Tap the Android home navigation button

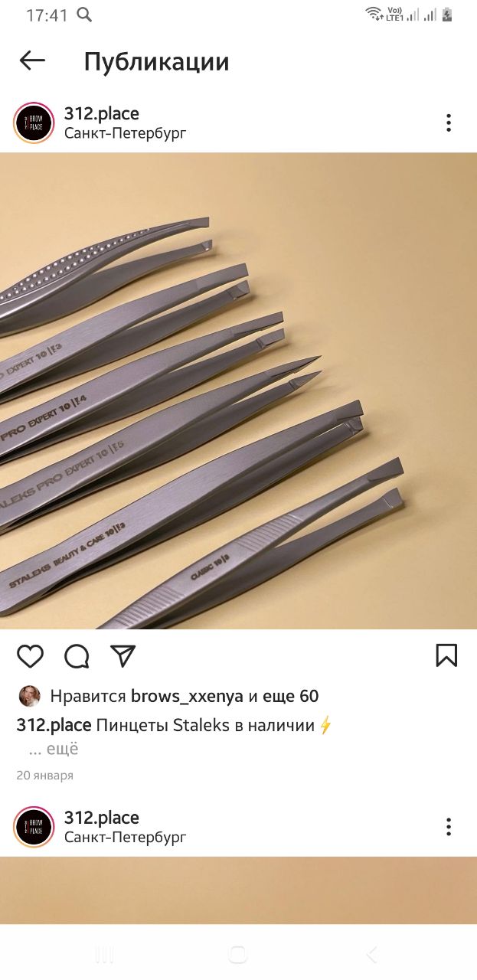[x=238, y=955]
